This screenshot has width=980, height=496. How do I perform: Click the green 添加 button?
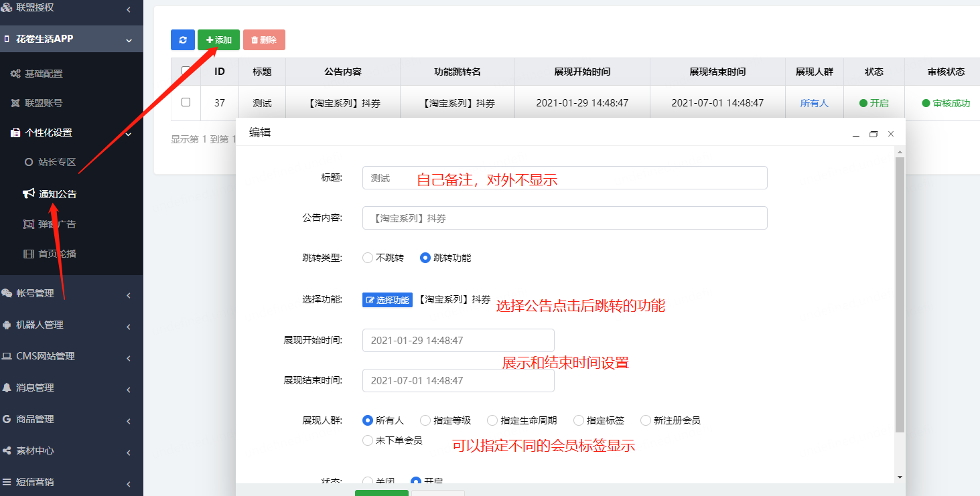pyautogui.click(x=218, y=39)
